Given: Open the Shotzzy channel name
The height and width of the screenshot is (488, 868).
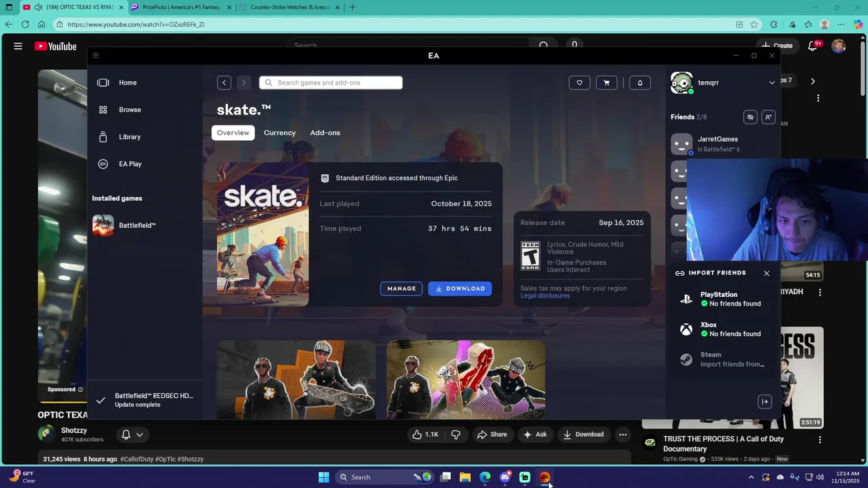Looking at the screenshot, I should [74, 430].
